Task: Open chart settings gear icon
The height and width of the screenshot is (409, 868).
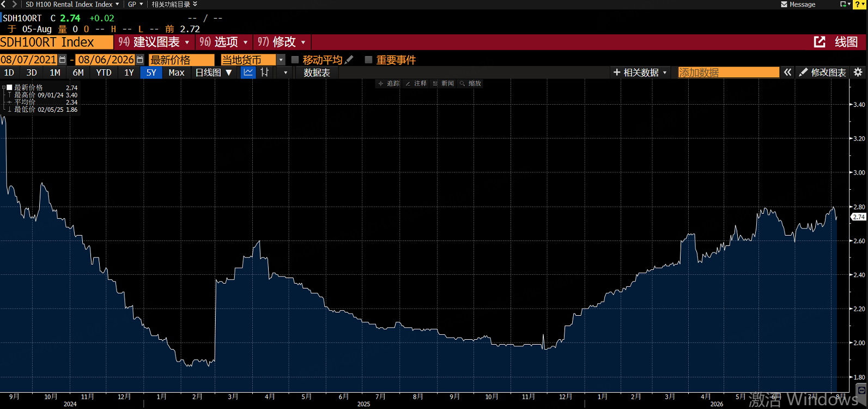Action: click(858, 73)
